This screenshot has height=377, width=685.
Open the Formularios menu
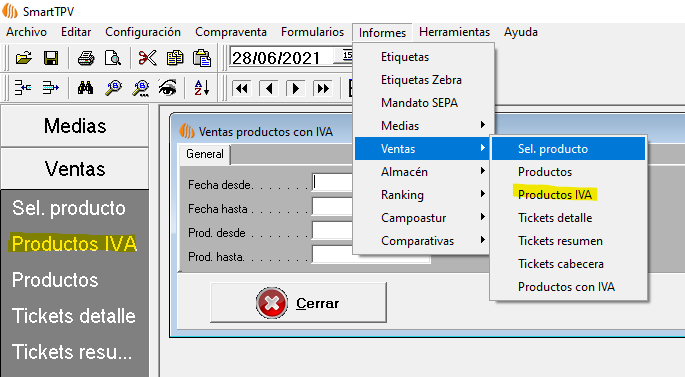point(312,32)
